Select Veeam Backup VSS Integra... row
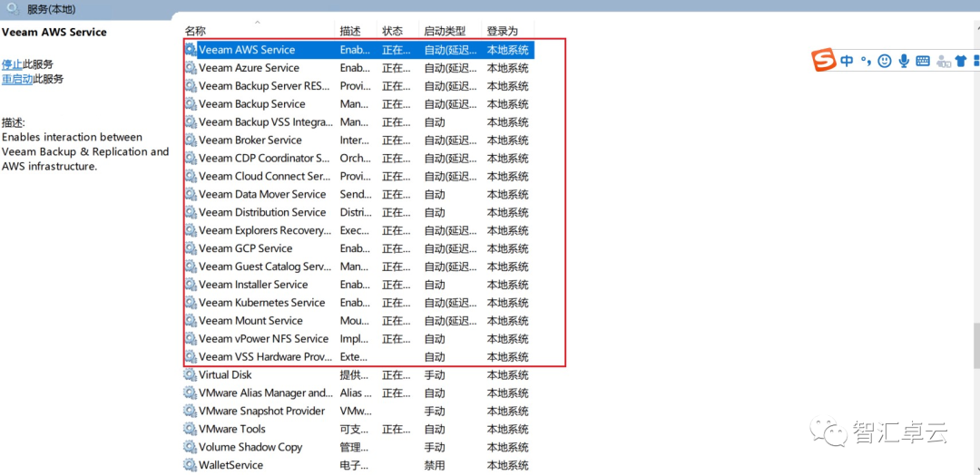980x475 pixels. coord(358,122)
